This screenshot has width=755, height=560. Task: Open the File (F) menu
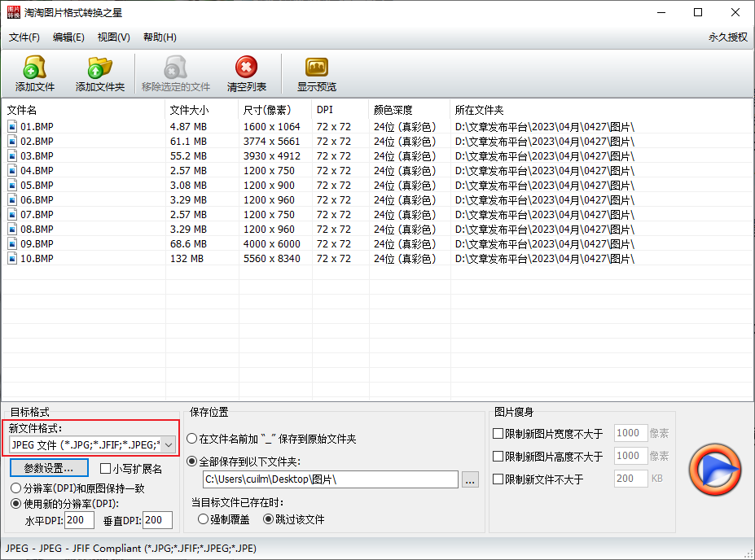pos(24,37)
